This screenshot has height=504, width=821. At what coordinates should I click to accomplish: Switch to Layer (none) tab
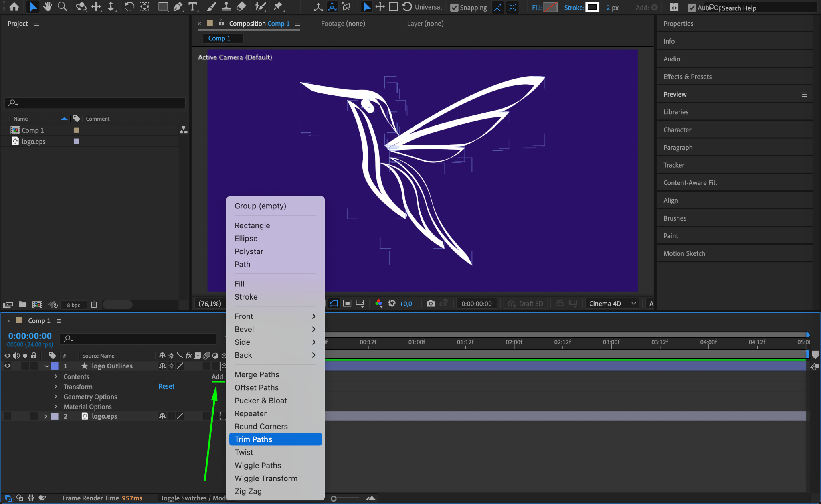tap(425, 24)
